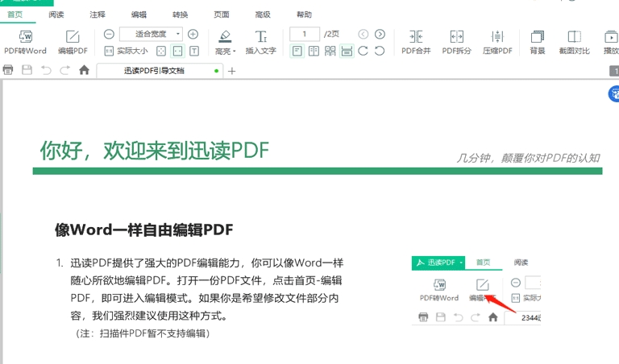Click the print icon in quick toolbar

coord(9,71)
